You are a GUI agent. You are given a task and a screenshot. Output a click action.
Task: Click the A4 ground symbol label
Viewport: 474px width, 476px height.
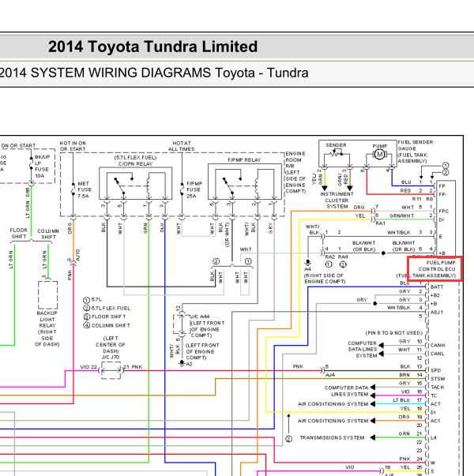click(307, 269)
